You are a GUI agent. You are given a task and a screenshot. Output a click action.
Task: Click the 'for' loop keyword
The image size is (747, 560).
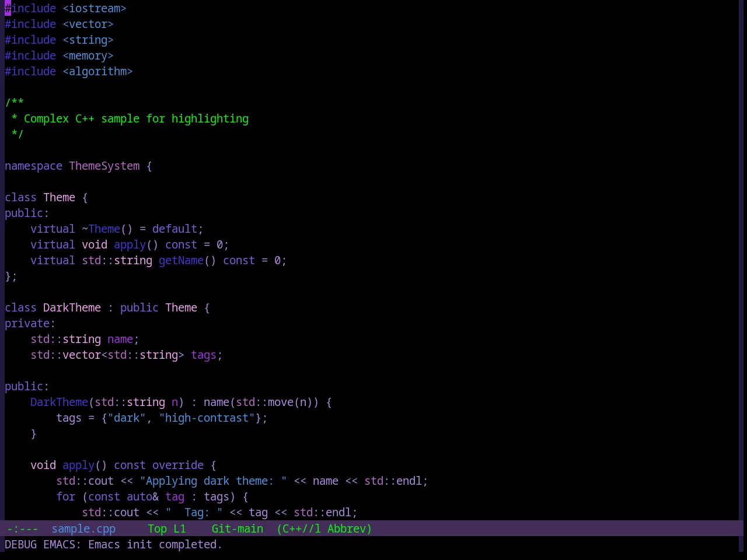[65, 496]
